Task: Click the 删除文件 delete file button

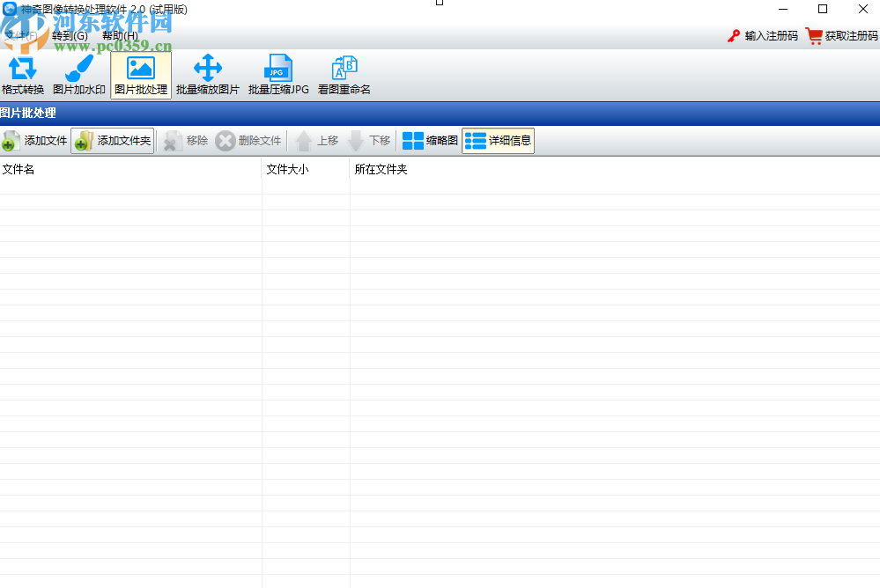Action: click(248, 141)
